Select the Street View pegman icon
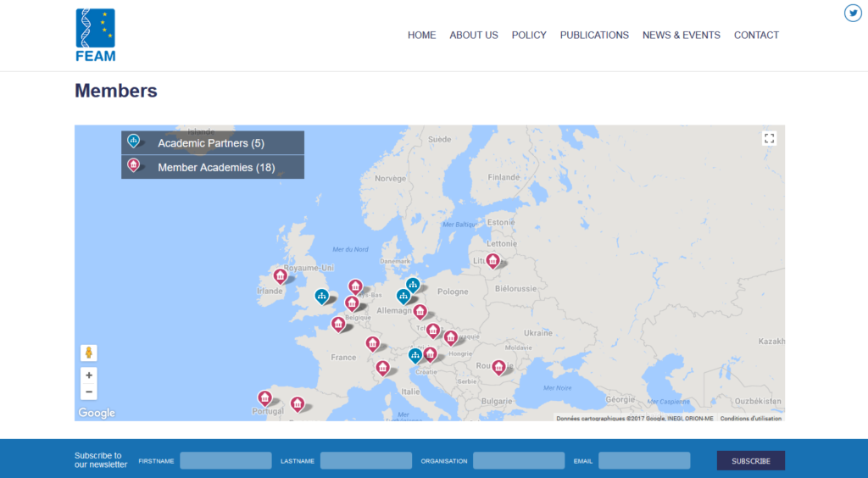Image resolution: width=868 pixels, height=478 pixels. tap(89, 353)
